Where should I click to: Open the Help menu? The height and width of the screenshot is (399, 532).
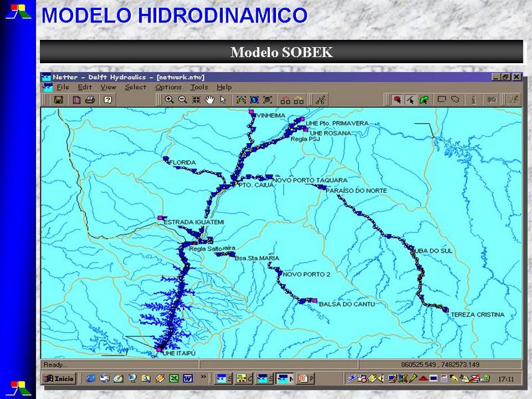(x=224, y=87)
